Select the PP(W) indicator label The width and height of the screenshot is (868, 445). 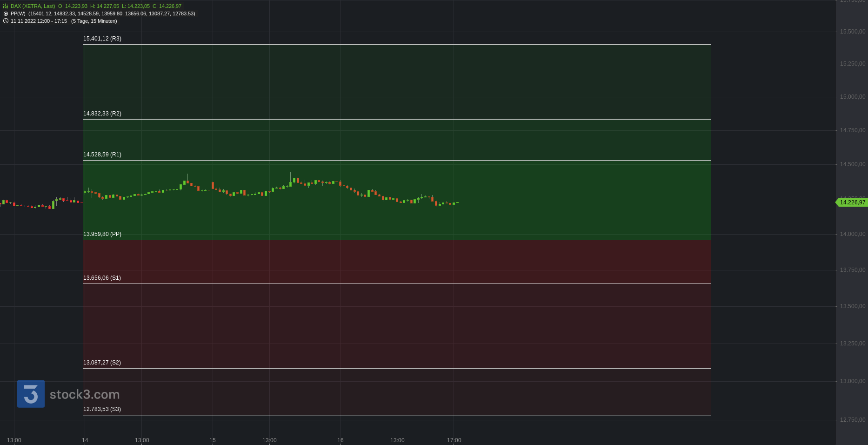[x=18, y=13]
